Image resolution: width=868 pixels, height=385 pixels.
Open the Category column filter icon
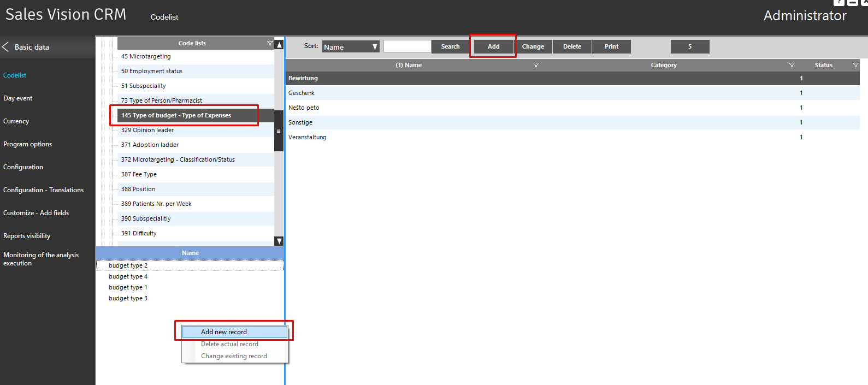(x=792, y=65)
